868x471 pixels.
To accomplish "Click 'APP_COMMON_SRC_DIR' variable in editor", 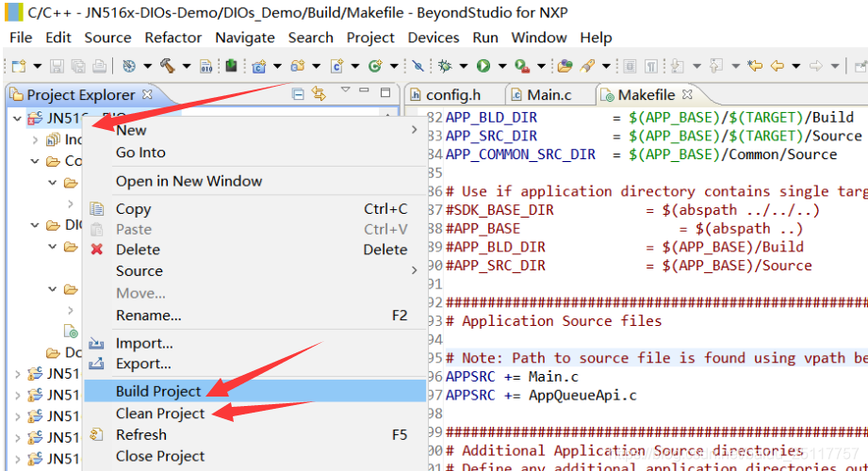I will pos(520,154).
